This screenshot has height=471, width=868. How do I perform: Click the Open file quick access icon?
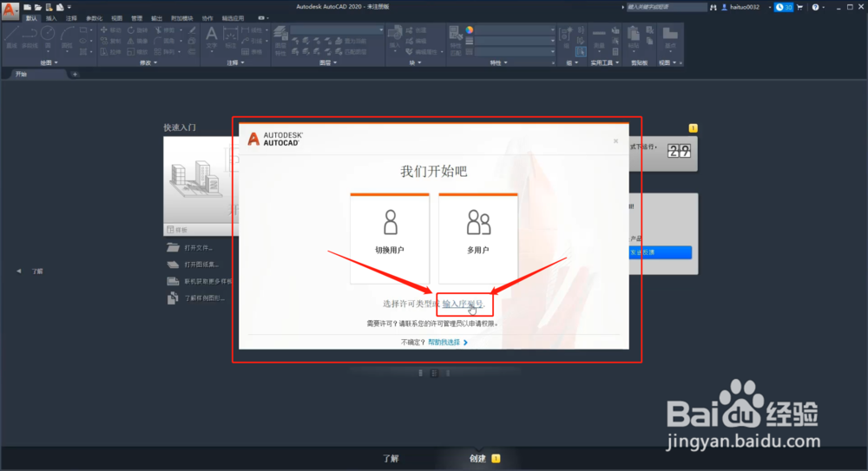(x=37, y=7)
